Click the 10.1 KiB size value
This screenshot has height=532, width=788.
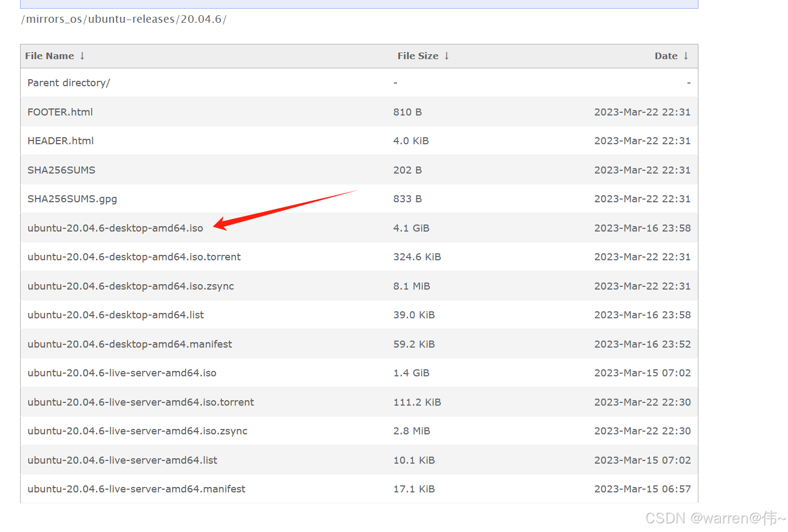pos(414,460)
